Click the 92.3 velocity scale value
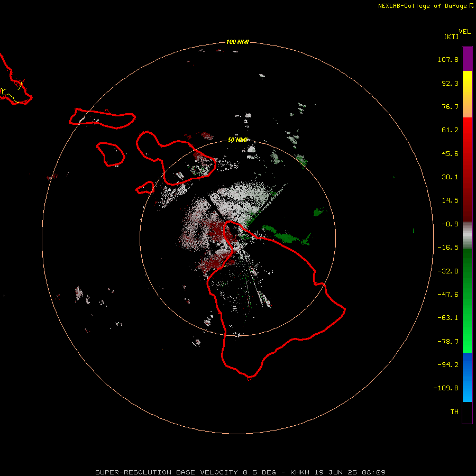 click(450, 83)
